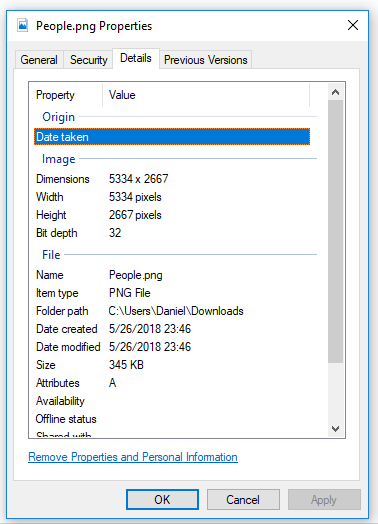Click the Cancel button
The width and height of the screenshot is (378, 524).
point(243,500)
